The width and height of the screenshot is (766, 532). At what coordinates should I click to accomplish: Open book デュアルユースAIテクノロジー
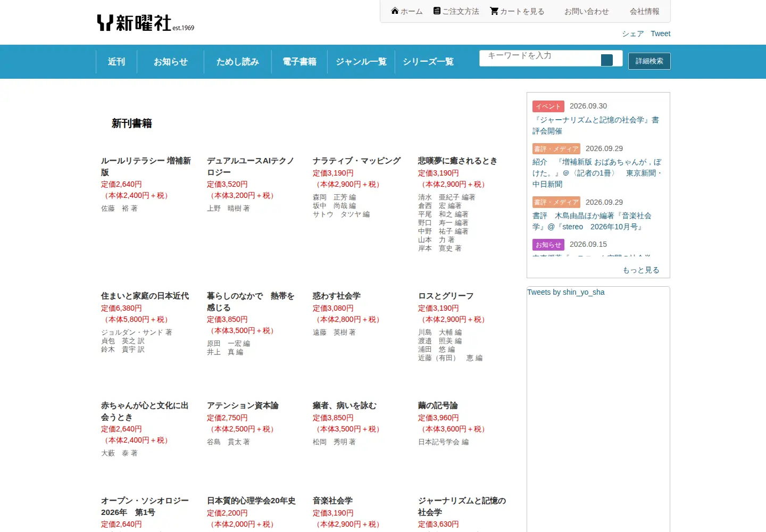coord(251,167)
